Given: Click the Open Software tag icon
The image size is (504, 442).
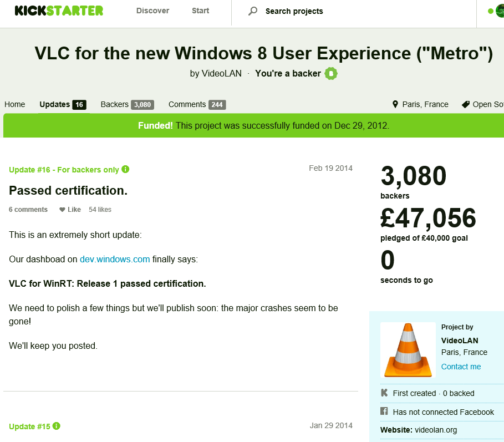Looking at the screenshot, I should coord(466,104).
